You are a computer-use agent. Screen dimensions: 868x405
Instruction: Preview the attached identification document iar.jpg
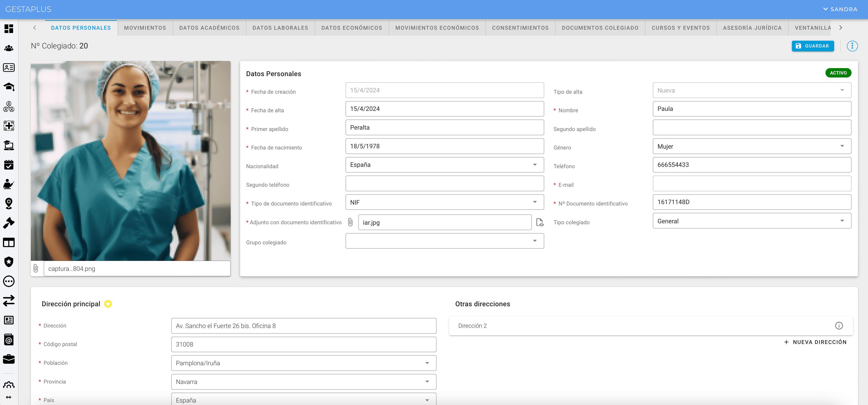539,222
